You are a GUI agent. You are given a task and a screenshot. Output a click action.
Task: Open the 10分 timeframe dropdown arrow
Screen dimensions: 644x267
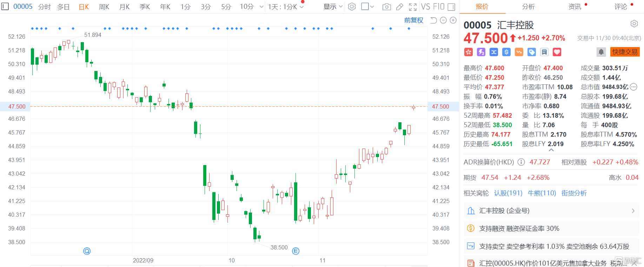[x=261, y=7]
